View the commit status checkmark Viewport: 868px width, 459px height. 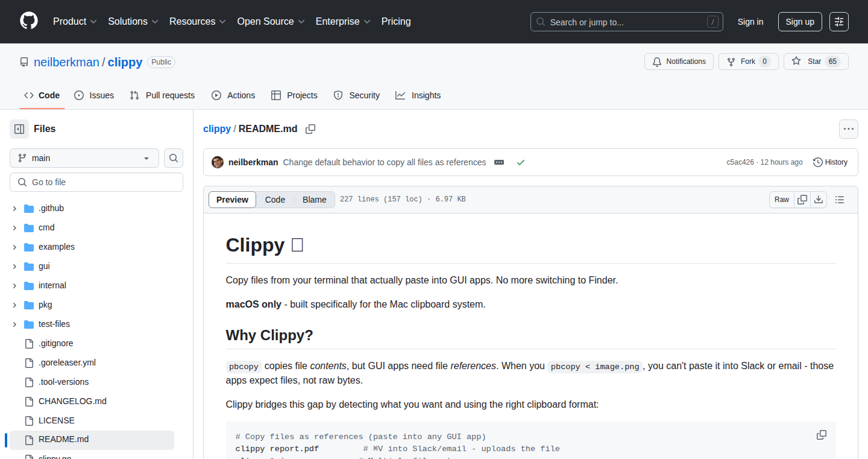[x=521, y=162]
